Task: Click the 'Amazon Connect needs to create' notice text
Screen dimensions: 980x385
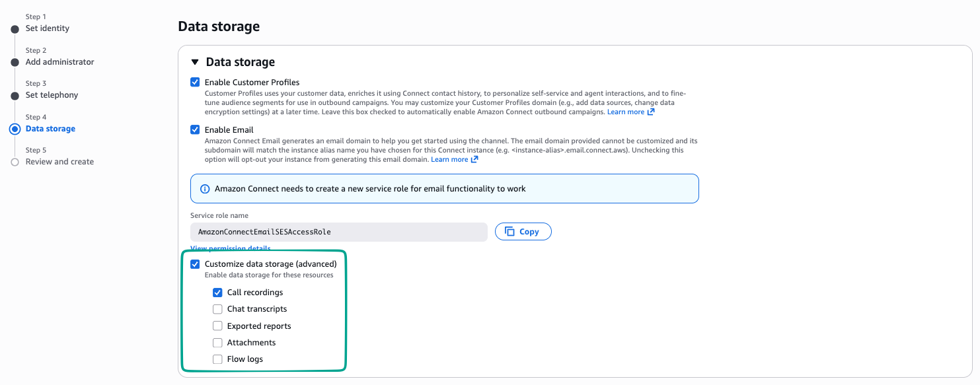Action: tap(370, 189)
